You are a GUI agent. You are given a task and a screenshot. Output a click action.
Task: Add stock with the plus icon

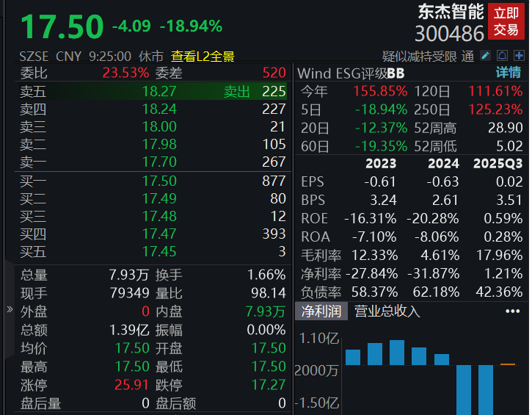coord(519,56)
